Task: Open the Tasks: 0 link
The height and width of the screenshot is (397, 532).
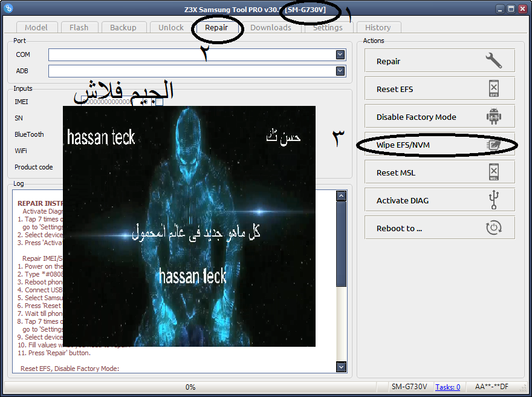Action: point(447,387)
